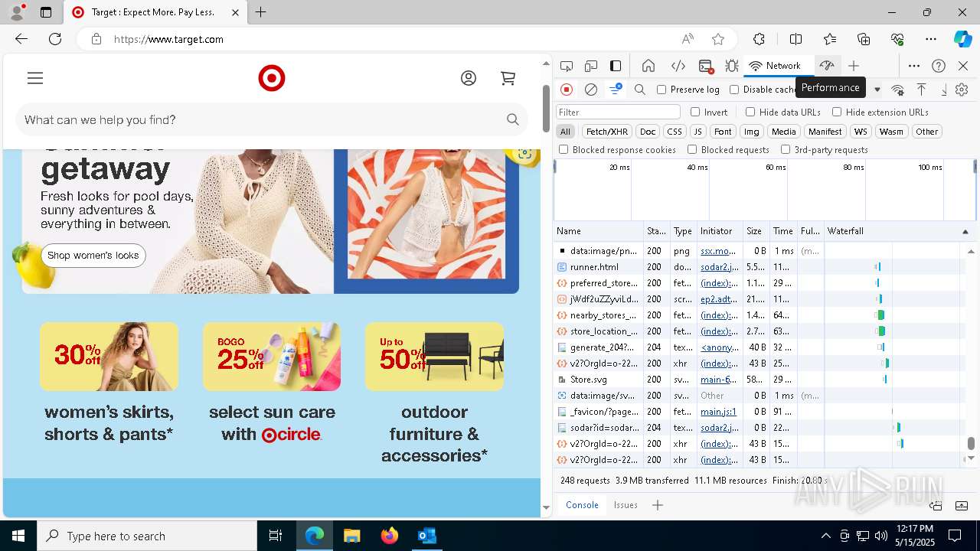980x551 pixels.
Task: Open the throttling dropdown arrow
Action: 877,90
